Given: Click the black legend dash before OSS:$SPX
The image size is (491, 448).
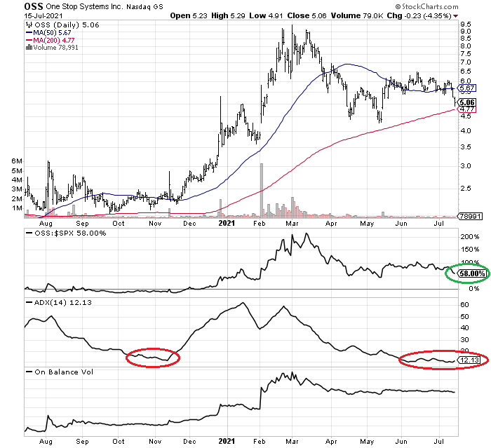Looking at the screenshot, I should [x=29, y=233].
